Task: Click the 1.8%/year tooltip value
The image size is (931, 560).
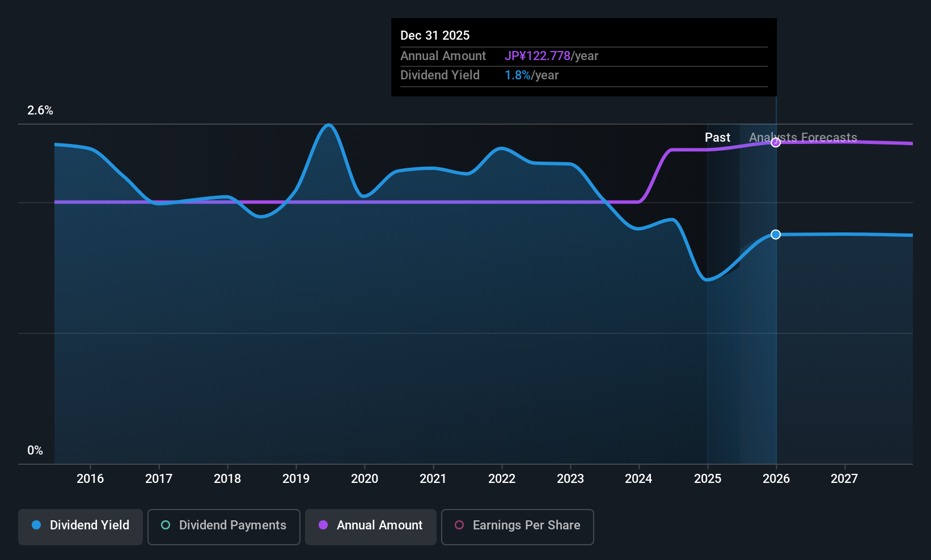Action: (532, 75)
